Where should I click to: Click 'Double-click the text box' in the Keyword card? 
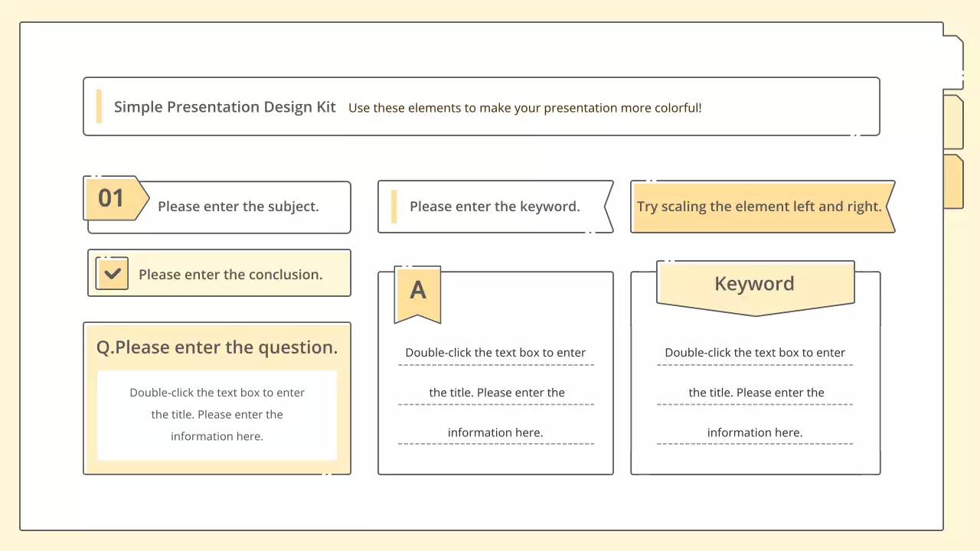click(x=755, y=353)
